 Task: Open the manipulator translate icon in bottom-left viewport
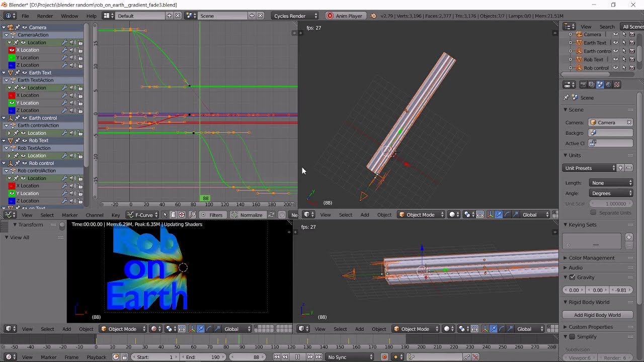[x=201, y=329]
